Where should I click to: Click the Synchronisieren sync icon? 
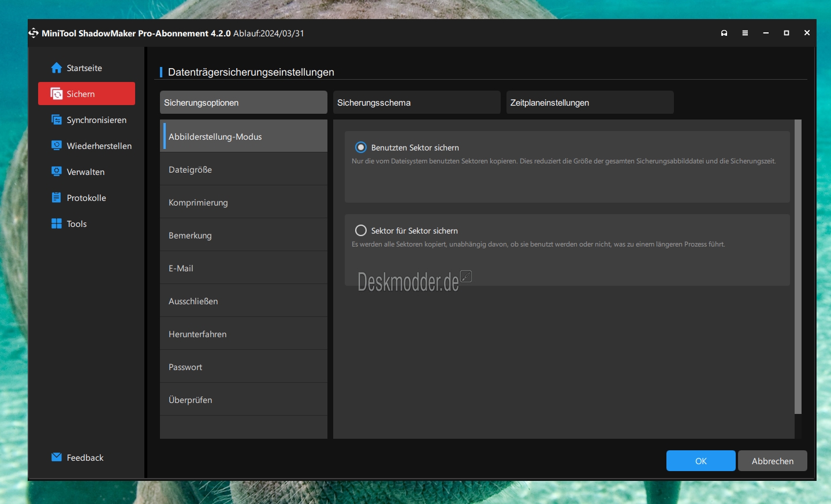(56, 120)
